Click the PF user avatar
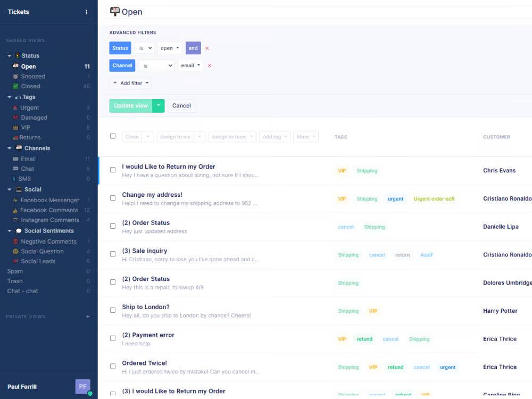The image size is (532, 399). click(83, 386)
